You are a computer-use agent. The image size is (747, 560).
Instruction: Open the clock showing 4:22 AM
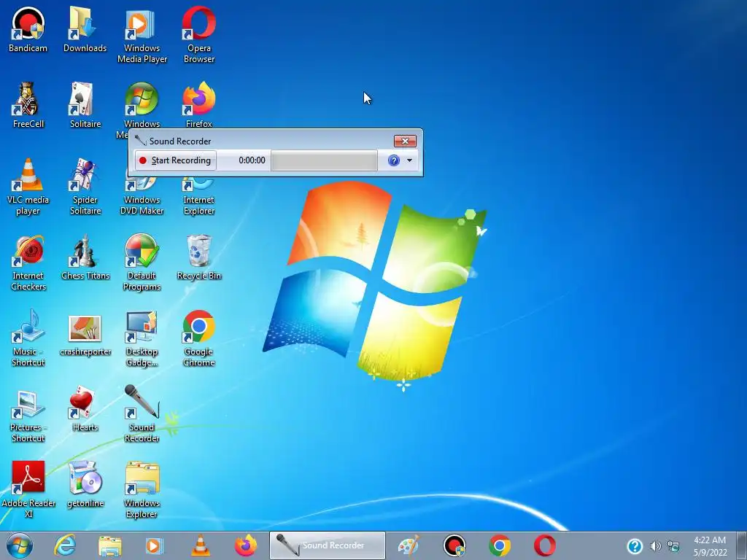(710, 546)
